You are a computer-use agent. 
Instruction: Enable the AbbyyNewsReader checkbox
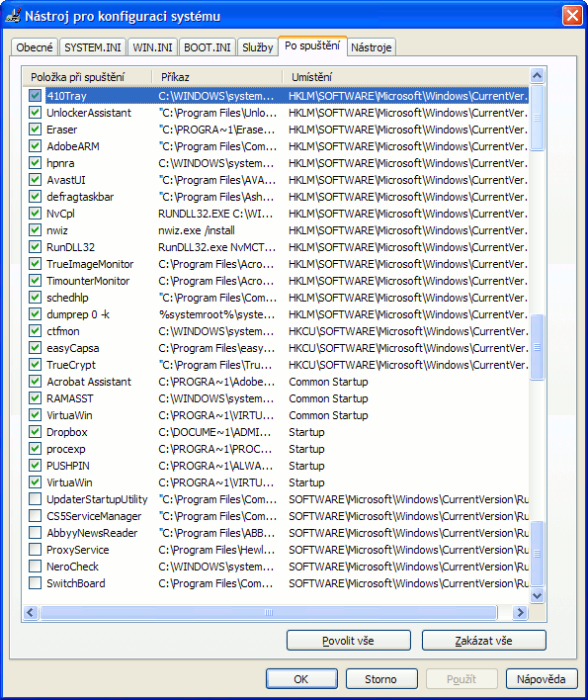[x=35, y=533]
